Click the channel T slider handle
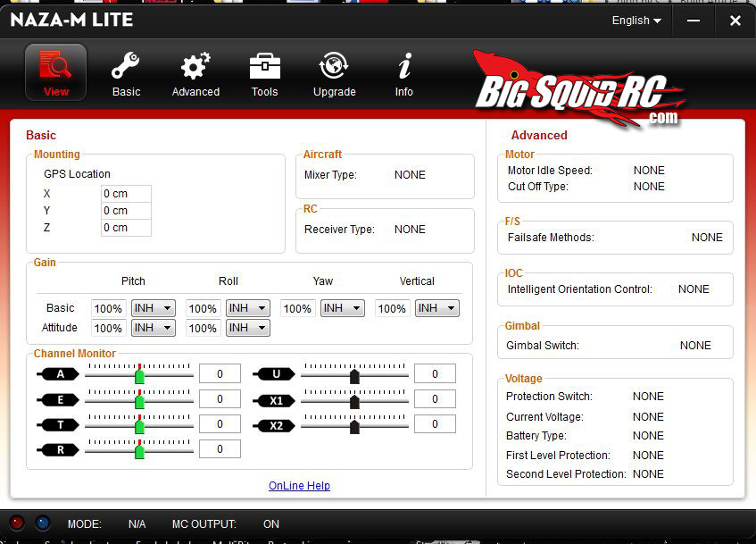 point(140,425)
